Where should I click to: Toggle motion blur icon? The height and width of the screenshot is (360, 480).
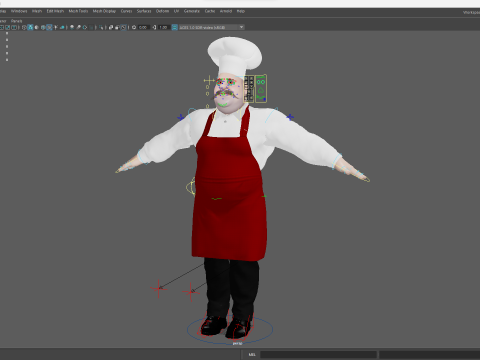[78, 27]
